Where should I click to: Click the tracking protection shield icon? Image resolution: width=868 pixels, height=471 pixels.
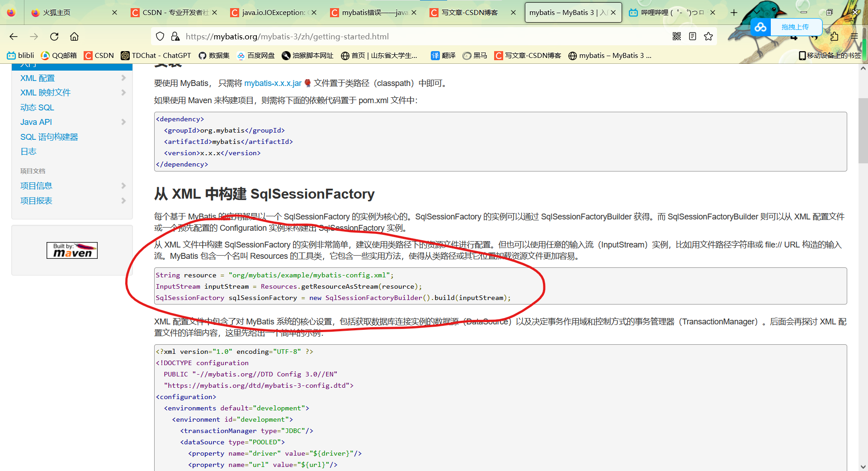point(160,37)
